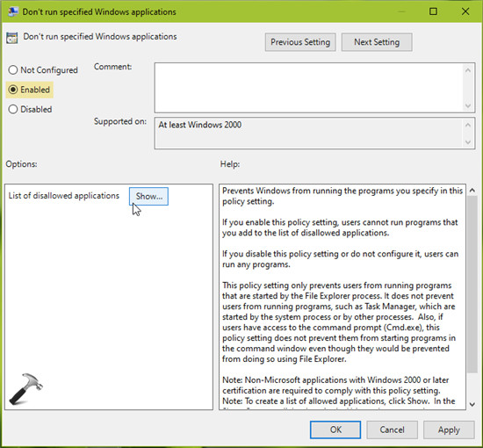Click the Comment box scroll down arrow

[468, 105]
